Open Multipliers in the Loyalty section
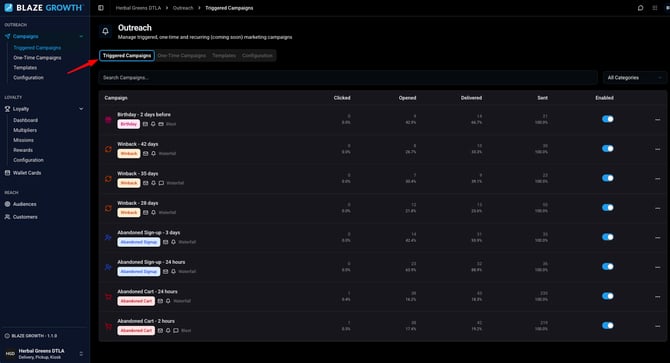 click(x=25, y=130)
